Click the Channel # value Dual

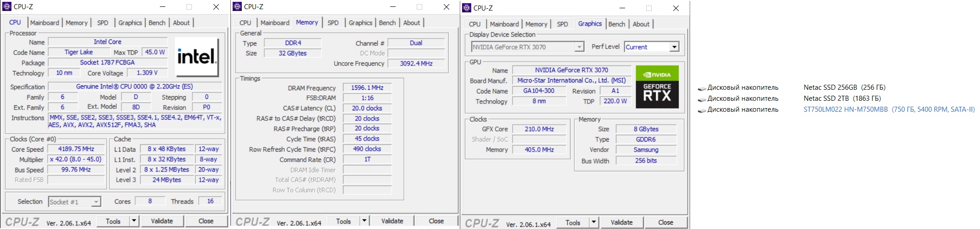pyautogui.click(x=416, y=43)
